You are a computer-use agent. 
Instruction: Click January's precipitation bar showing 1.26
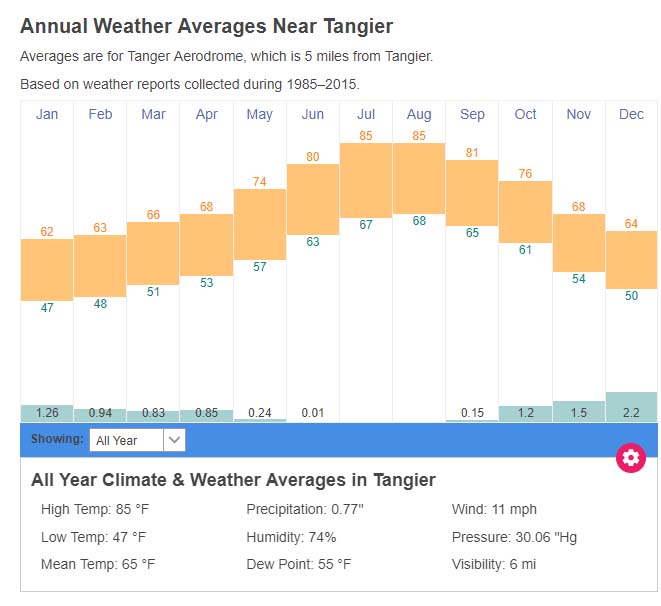47,413
